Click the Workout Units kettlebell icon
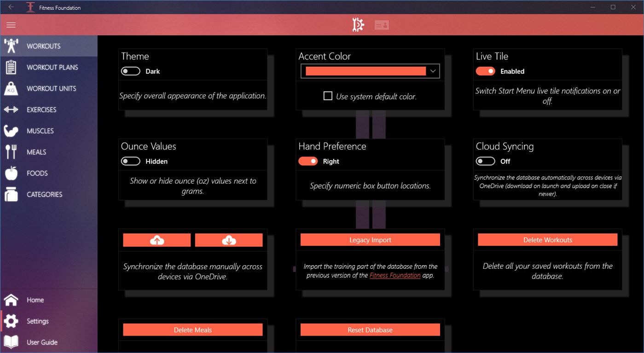 click(10, 88)
